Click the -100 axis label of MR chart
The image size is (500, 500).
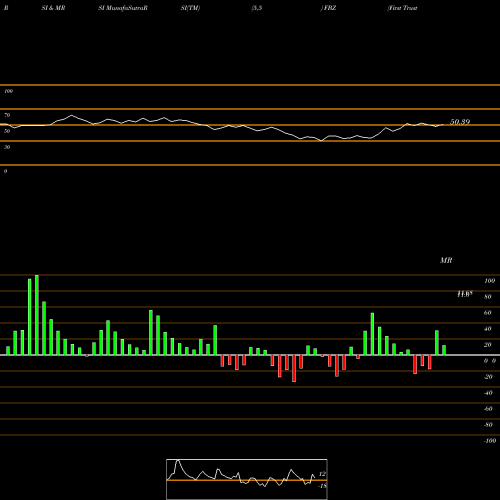(x=490, y=441)
